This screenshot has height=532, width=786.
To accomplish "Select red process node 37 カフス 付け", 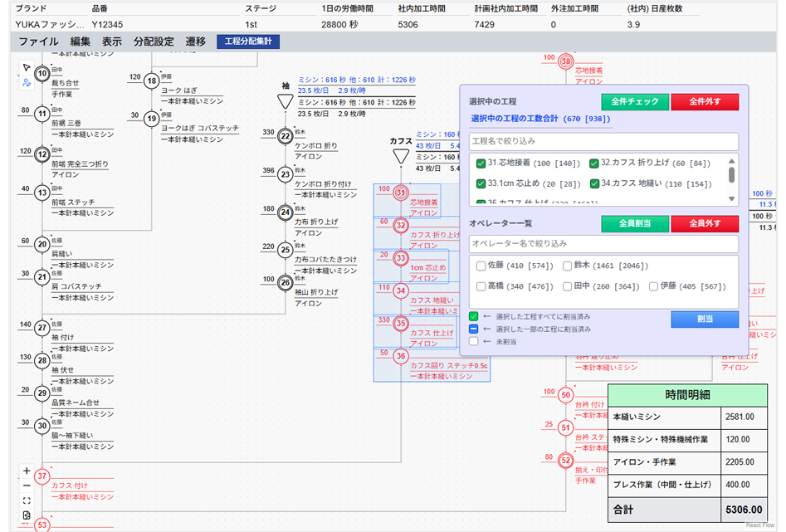I will [42, 476].
